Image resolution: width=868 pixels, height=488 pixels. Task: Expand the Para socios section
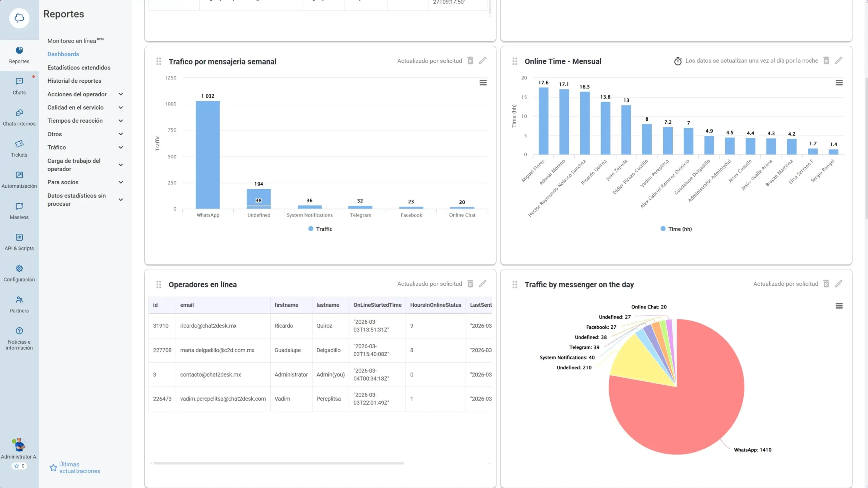[x=63, y=182]
